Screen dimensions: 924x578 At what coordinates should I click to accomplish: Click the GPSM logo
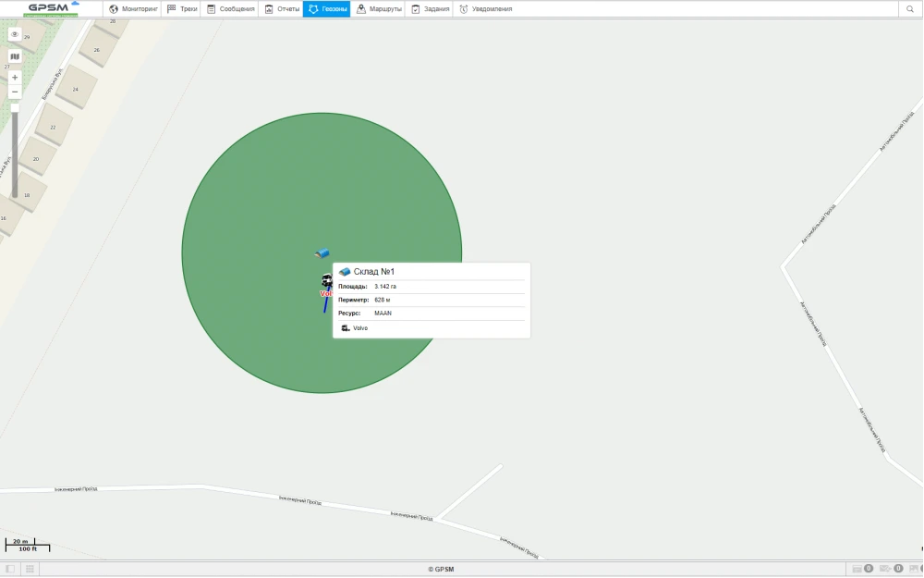click(x=51, y=8)
